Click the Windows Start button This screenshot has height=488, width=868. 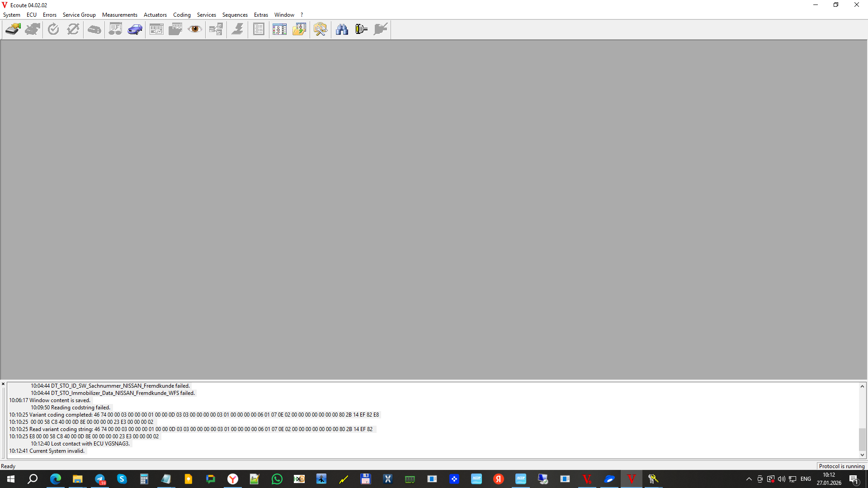click(x=11, y=479)
